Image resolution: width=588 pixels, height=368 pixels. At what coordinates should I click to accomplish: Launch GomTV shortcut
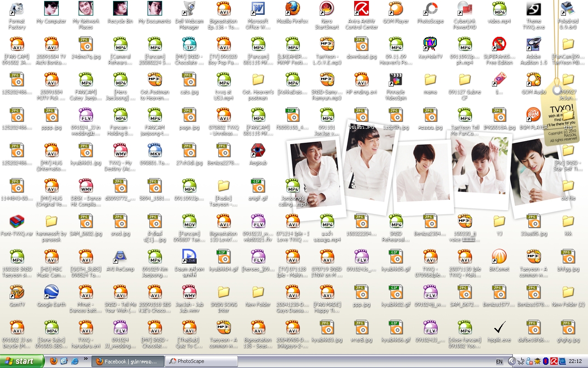click(17, 292)
